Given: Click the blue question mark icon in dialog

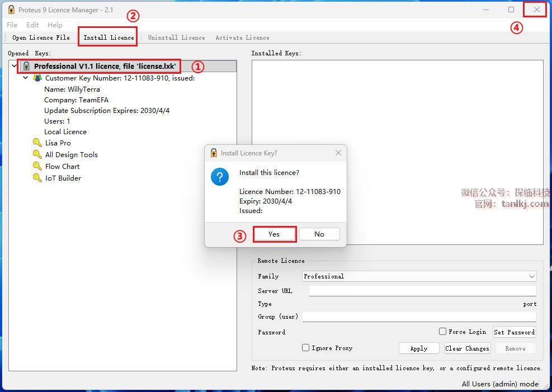Looking at the screenshot, I should tap(220, 177).
